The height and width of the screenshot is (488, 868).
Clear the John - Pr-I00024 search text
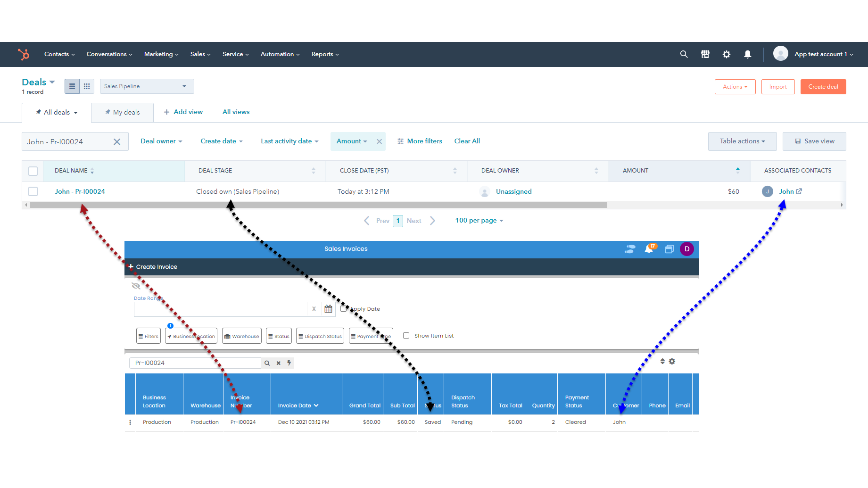tap(117, 141)
